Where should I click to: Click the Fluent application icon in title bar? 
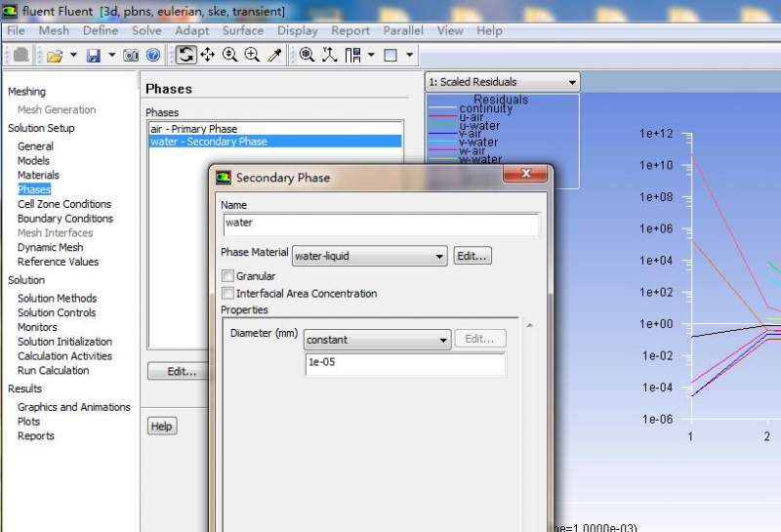10,11
